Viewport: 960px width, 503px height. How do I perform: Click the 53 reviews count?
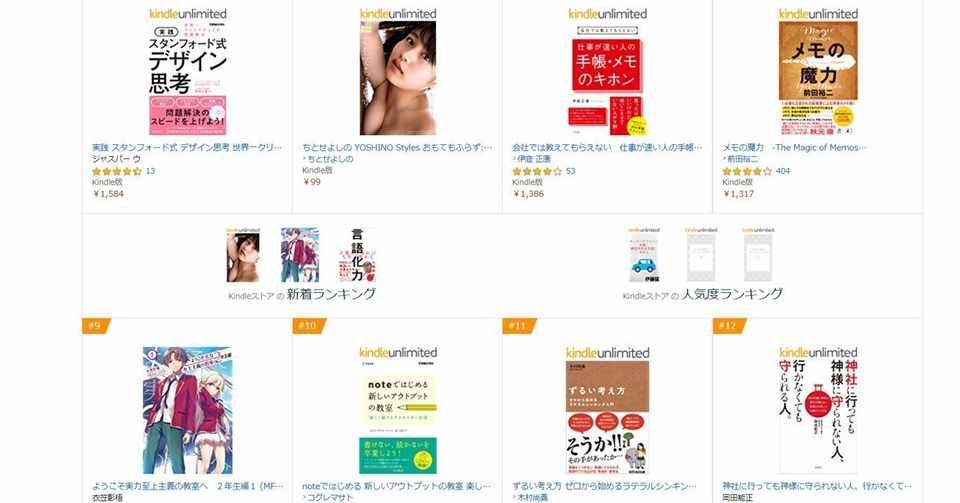(x=571, y=171)
